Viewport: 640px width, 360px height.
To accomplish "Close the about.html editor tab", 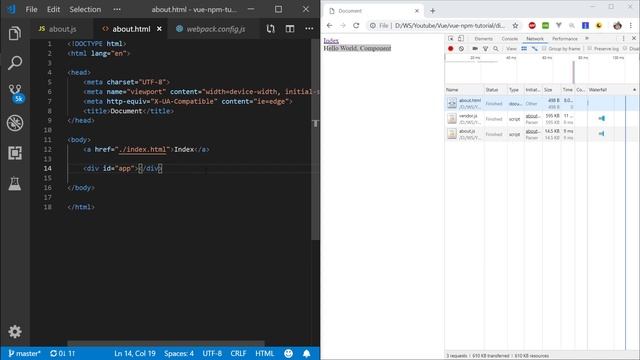I will (x=159, y=29).
